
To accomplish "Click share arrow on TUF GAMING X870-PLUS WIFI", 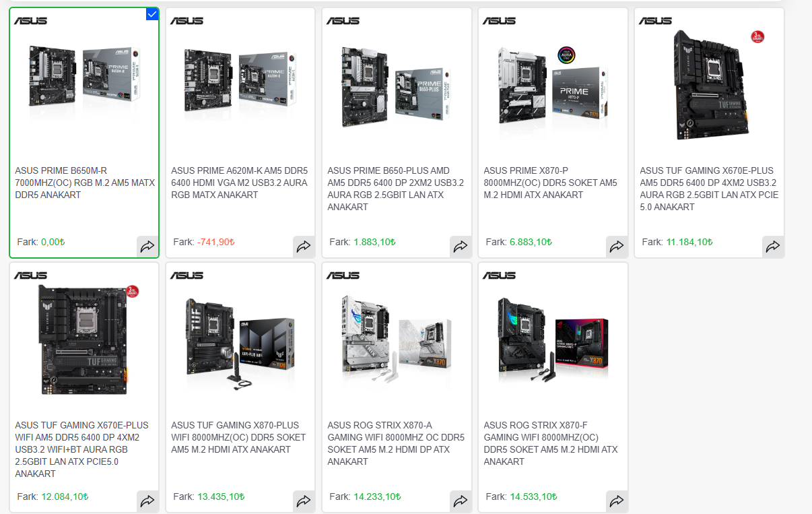I will point(304,501).
